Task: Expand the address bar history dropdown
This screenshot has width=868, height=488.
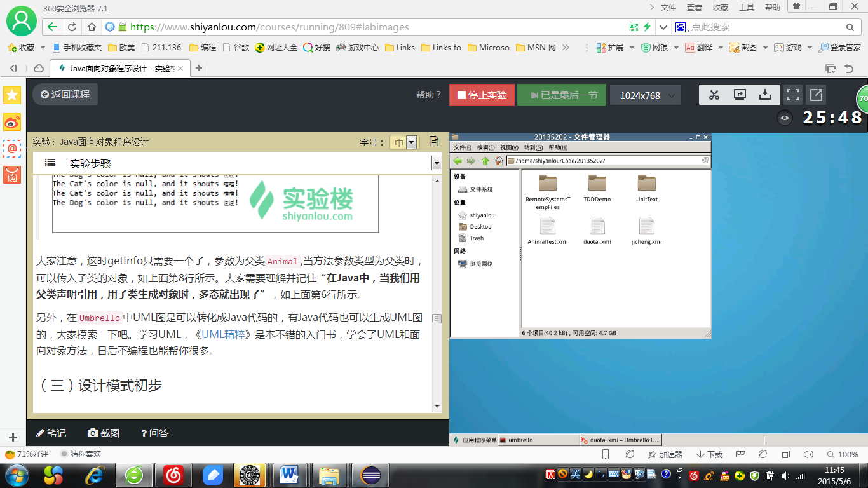Action: [663, 27]
